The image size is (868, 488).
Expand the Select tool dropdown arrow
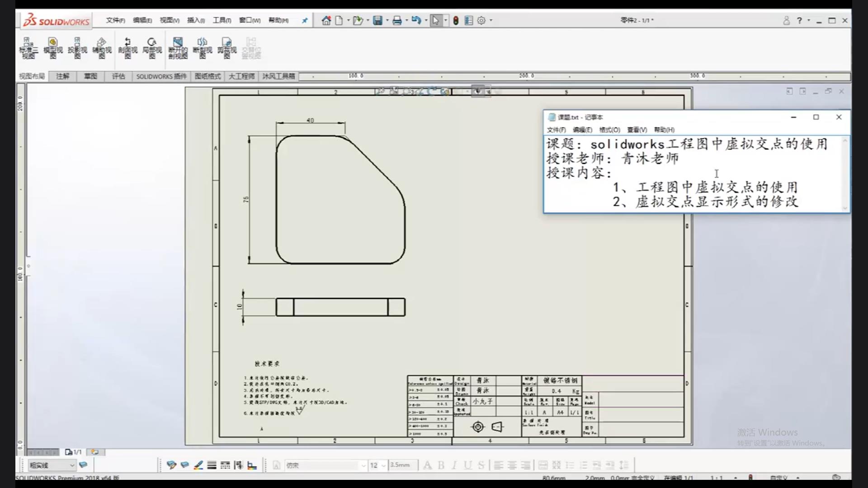click(x=446, y=20)
